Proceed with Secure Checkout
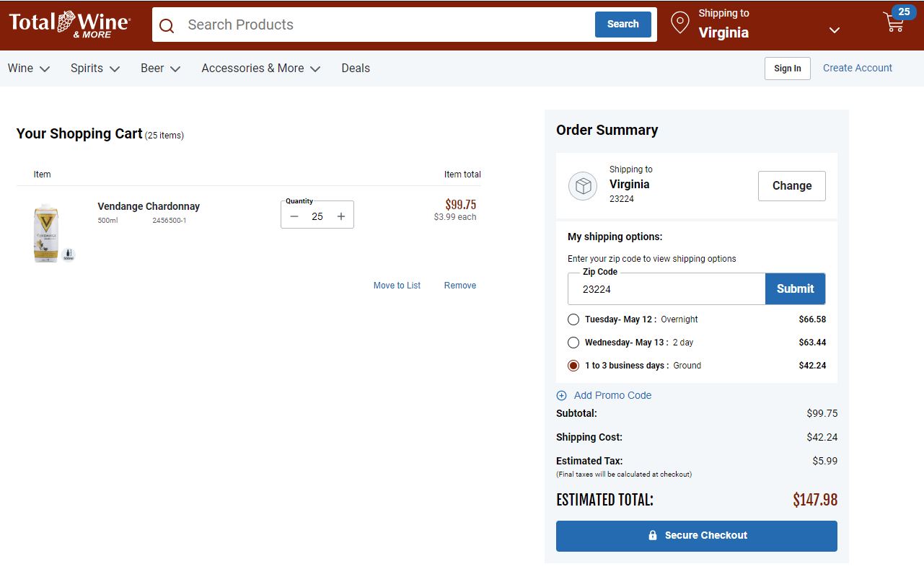This screenshot has height=569, width=924. tap(697, 536)
